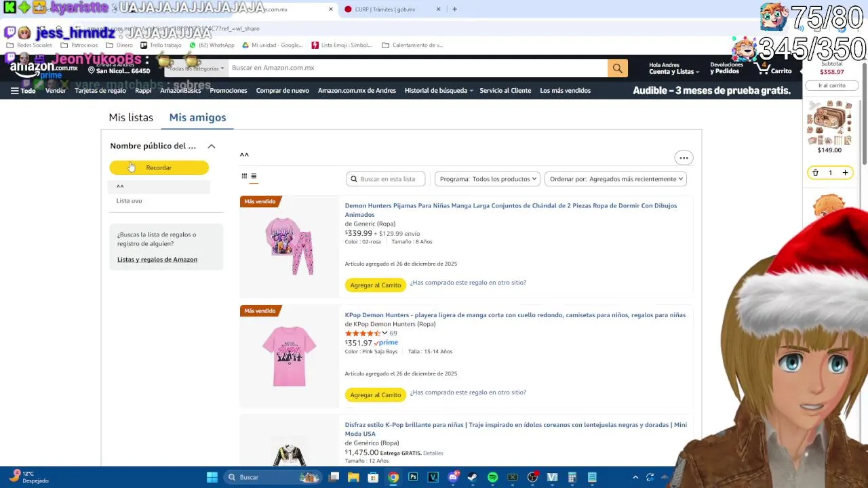This screenshot has height=488, width=868.
Task: Open WhatsApp bookmark in bookmarks bar
Action: (212, 45)
